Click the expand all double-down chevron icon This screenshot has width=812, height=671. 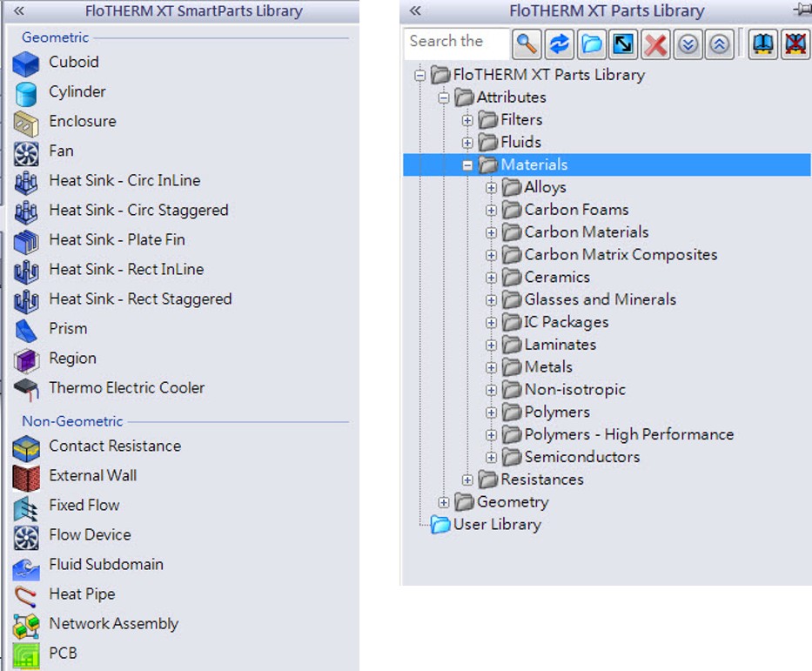pyautogui.click(x=688, y=44)
